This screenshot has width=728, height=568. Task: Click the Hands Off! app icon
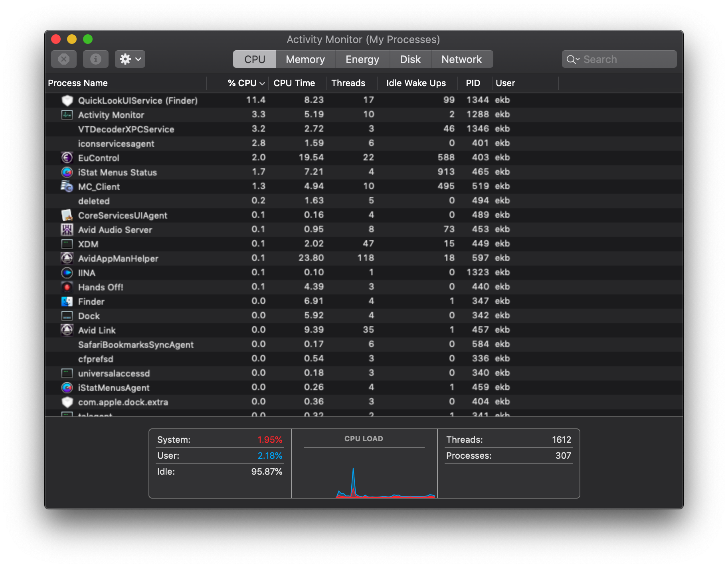(67, 287)
